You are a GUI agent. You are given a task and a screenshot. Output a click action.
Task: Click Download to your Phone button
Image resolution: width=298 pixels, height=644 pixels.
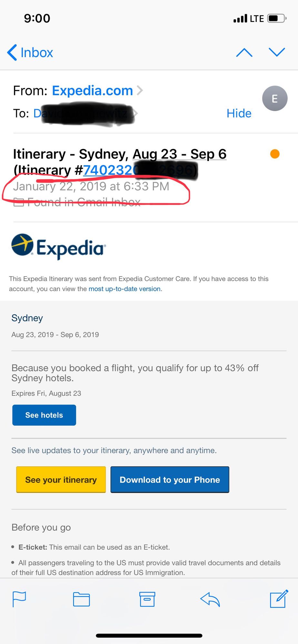click(x=170, y=479)
